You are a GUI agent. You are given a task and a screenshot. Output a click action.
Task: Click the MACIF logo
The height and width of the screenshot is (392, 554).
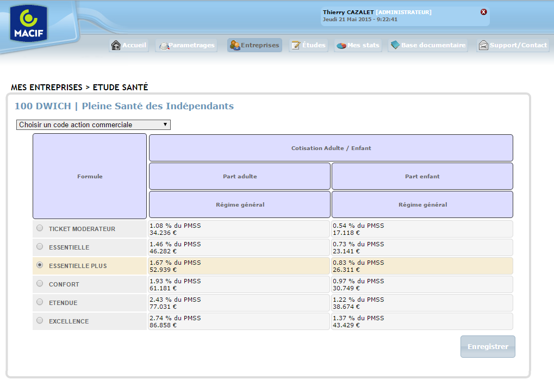pyautogui.click(x=26, y=25)
